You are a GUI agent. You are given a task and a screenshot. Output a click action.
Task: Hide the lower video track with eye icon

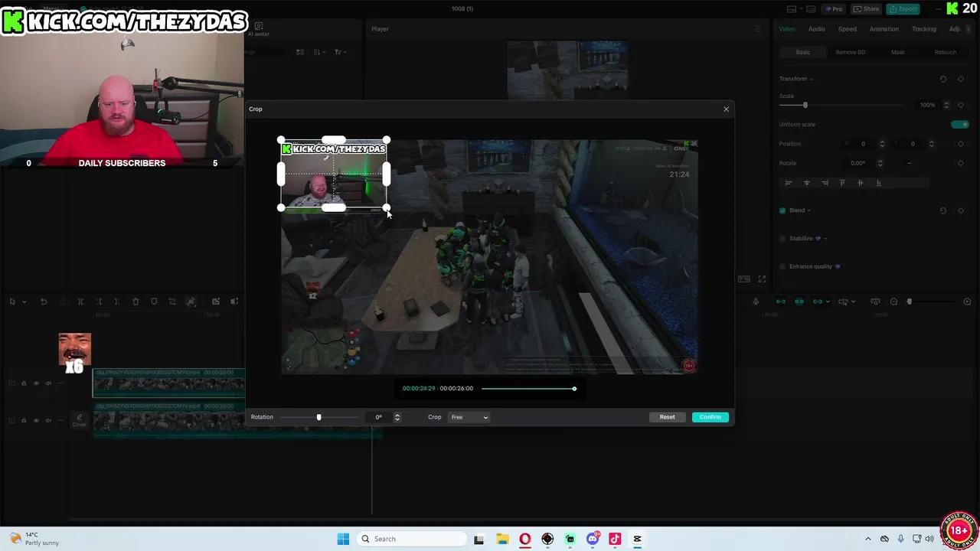pos(36,420)
